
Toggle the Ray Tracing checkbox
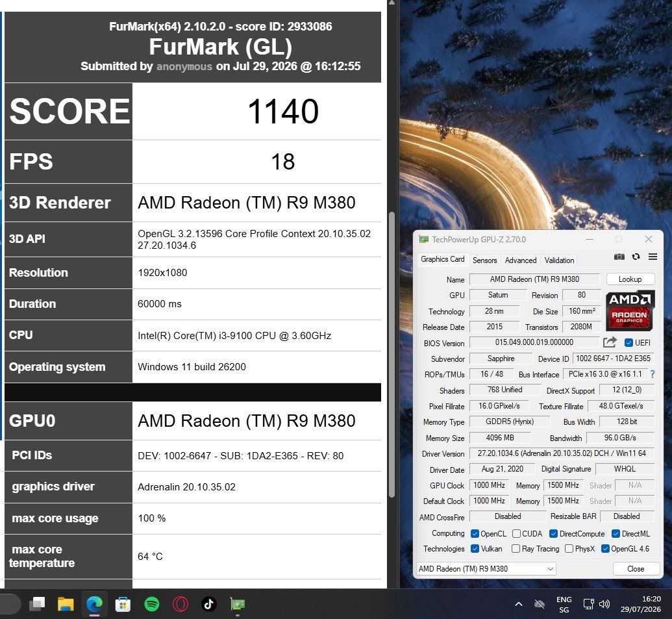pyautogui.click(x=516, y=549)
